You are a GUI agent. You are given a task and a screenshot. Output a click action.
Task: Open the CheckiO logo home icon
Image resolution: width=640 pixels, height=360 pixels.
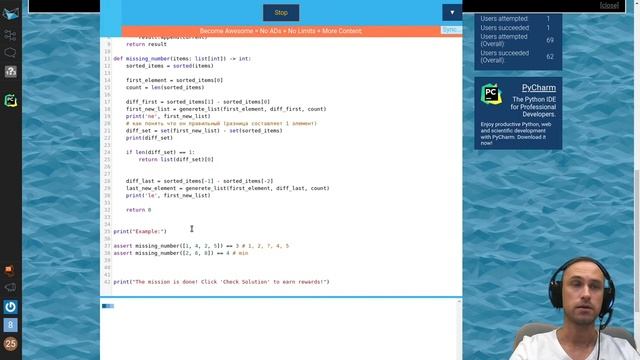coord(10,13)
